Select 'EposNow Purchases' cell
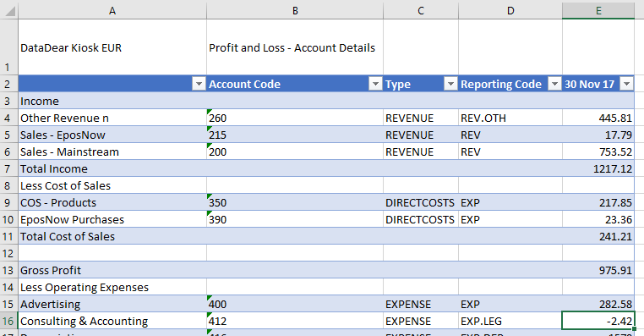This screenshot has height=336, width=644. 112,219
